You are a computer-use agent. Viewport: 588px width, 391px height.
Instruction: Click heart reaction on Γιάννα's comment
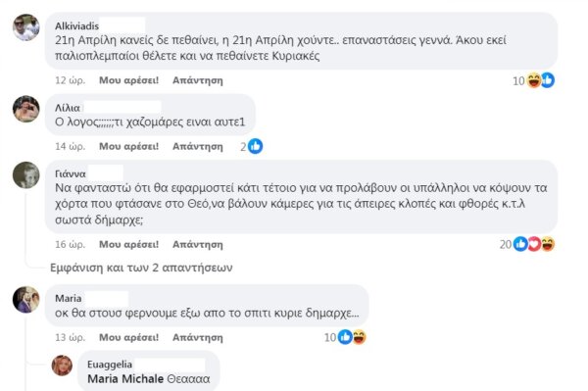(534, 244)
